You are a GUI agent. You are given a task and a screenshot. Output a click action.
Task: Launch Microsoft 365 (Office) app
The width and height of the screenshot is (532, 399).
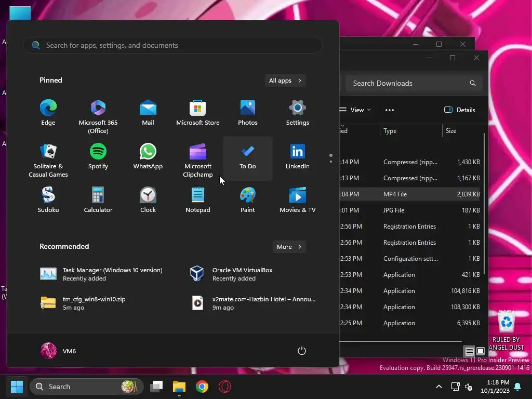pyautogui.click(x=98, y=116)
